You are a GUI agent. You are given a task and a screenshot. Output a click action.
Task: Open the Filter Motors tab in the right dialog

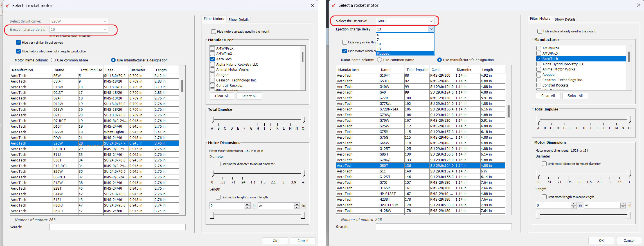(x=540, y=19)
